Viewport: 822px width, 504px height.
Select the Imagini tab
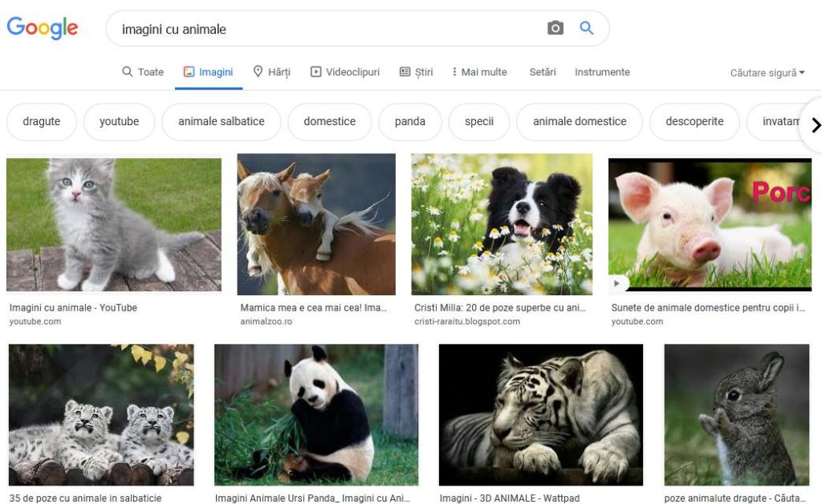point(208,72)
